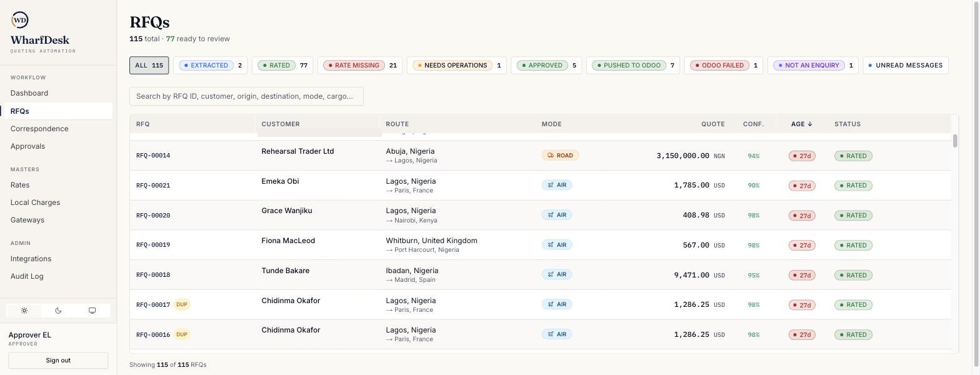
Task: Switch to dark theme moon icon
Action: point(58,311)
